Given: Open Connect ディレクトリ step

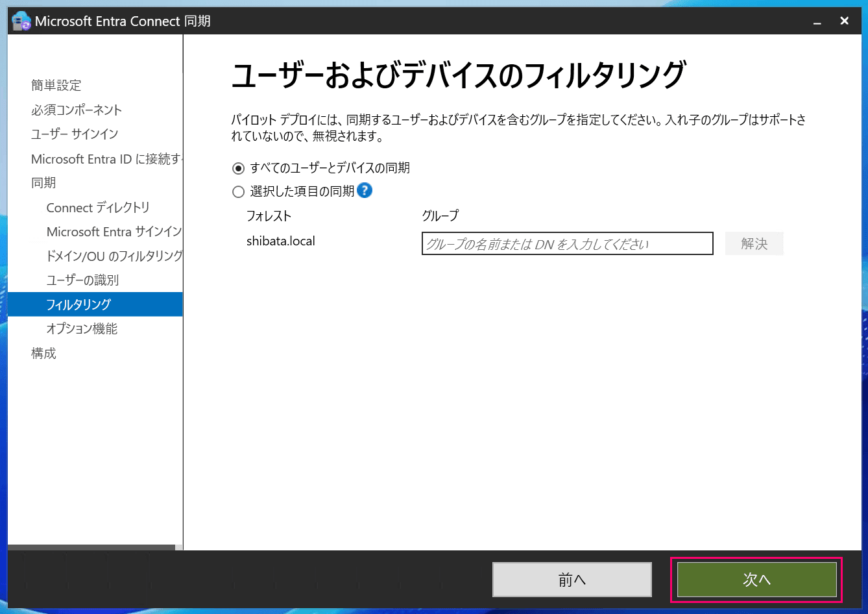Looking at the screenshot, I should [98, 208].
